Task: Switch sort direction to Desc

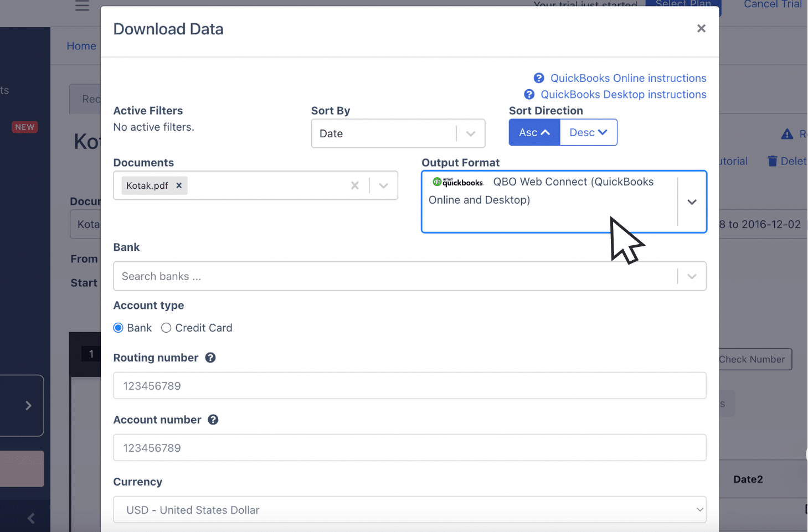Action: pyautogui.click(x=588, y=132)
